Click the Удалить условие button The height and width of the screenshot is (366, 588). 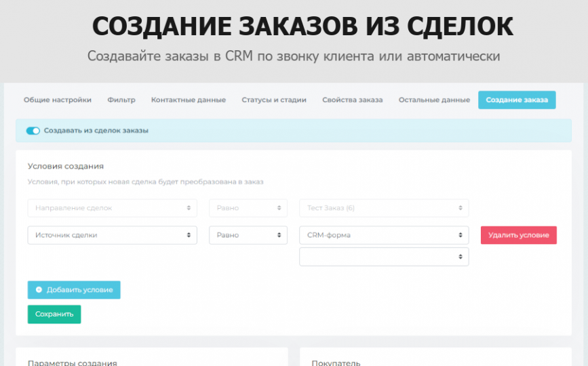pyautogui.click(x=519, y=235)
